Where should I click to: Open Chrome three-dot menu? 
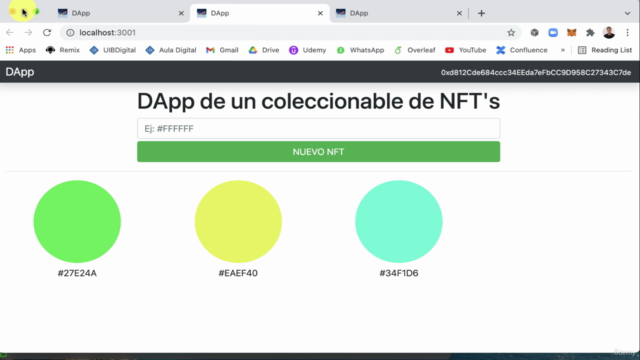627,33
